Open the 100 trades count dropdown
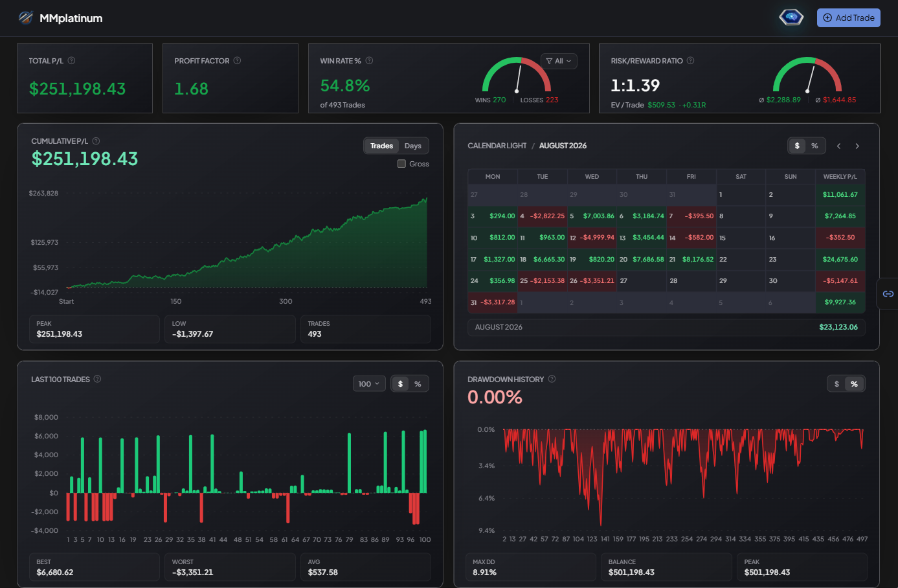The height and width of the screenshot is (588, 898). [369, 384]
